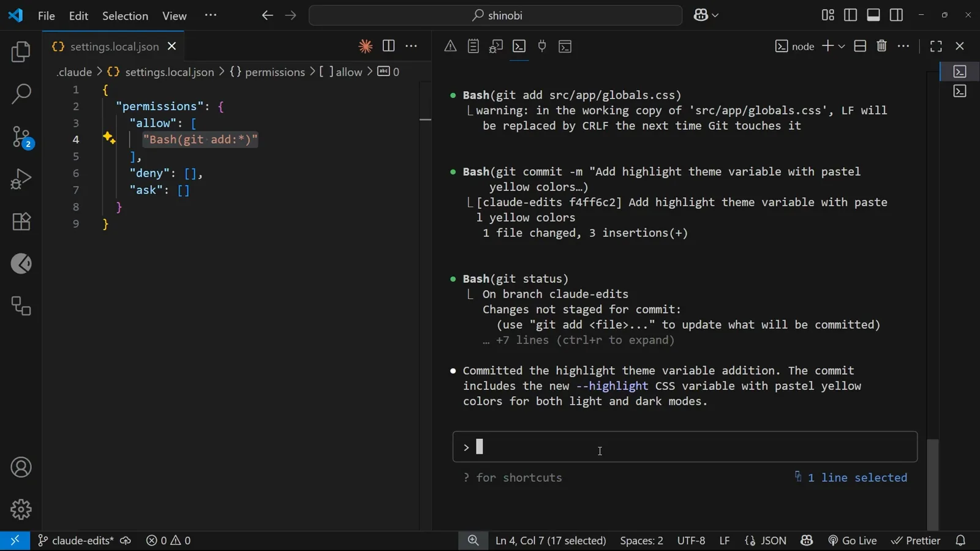Go back in navigation history

pos(267,15)
